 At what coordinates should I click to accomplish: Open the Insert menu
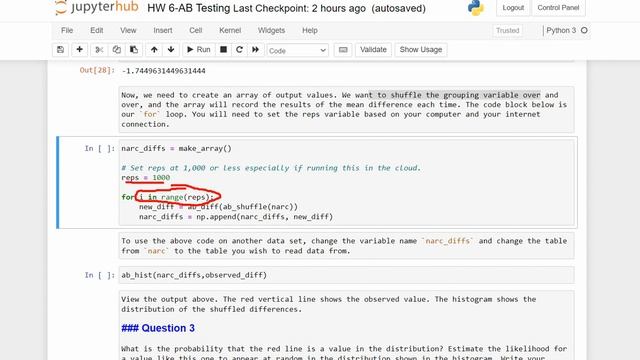[x=163, y=31]
